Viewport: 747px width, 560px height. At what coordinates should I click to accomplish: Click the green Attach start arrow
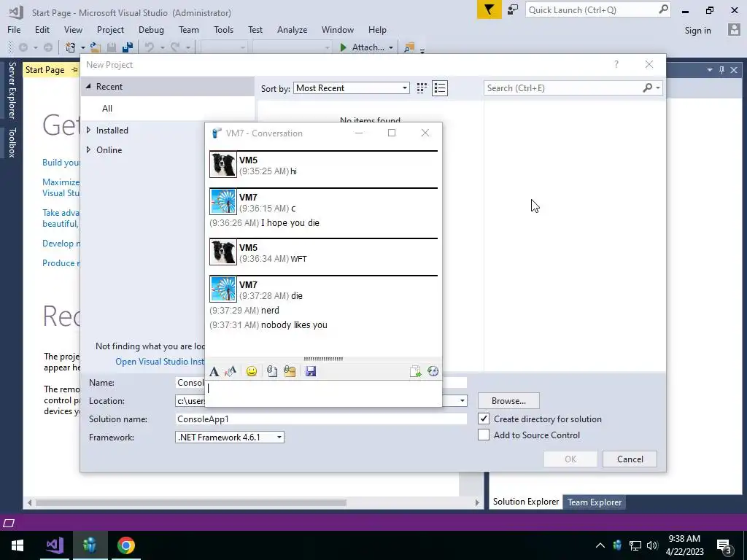click(343, 47)
